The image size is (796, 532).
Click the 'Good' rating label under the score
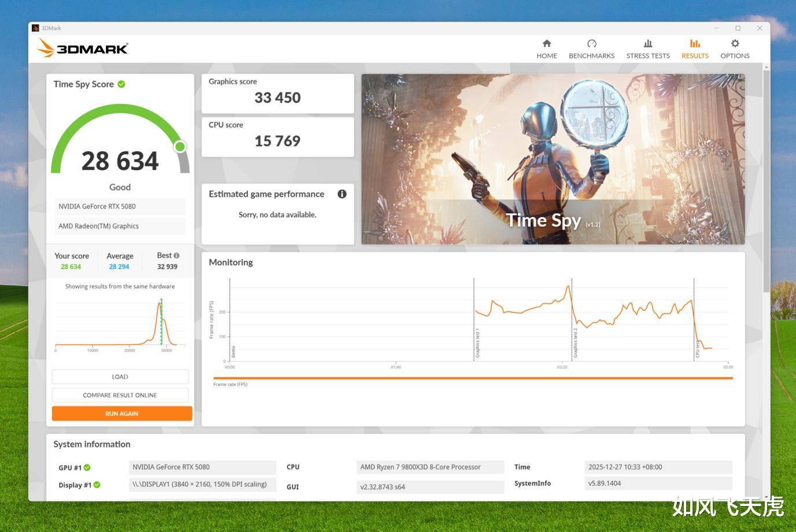120,187
